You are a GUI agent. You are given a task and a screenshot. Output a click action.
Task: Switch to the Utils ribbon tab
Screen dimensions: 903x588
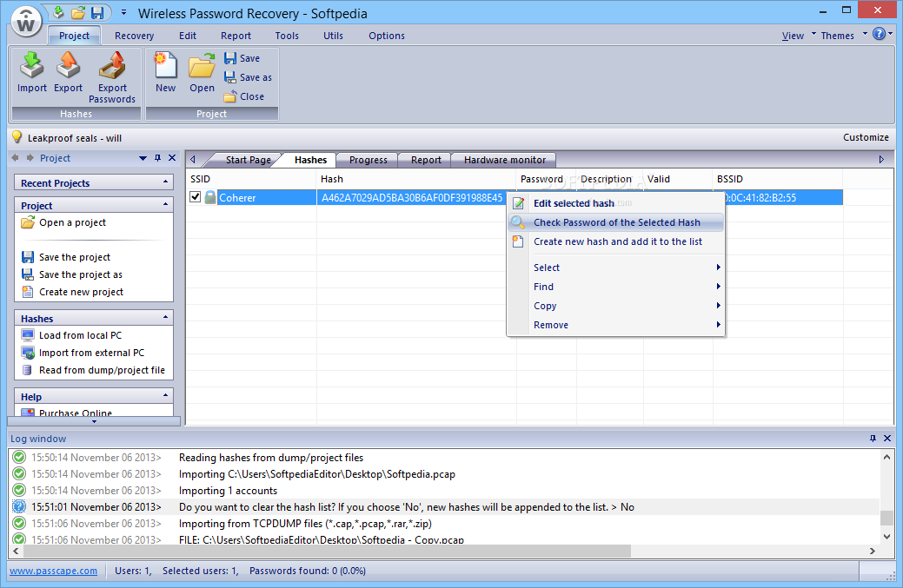click(x=333, y=36)
